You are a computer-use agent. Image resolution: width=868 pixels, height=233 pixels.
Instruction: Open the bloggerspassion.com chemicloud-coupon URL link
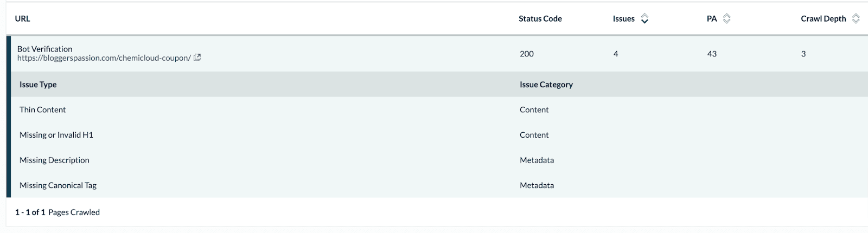104,58
